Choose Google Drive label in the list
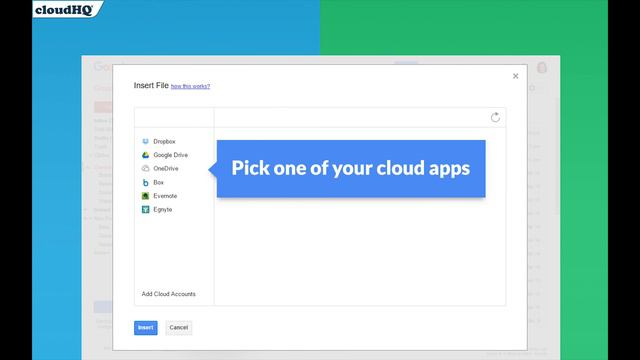The width and height of the screenshot is (640, 360). pos(171,155)
